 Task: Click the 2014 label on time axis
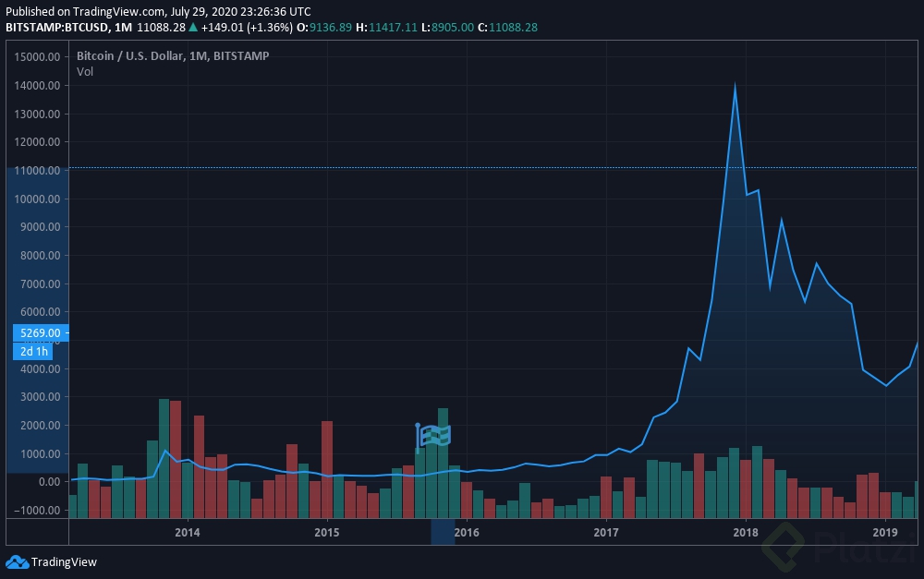(x=188, y=533)
